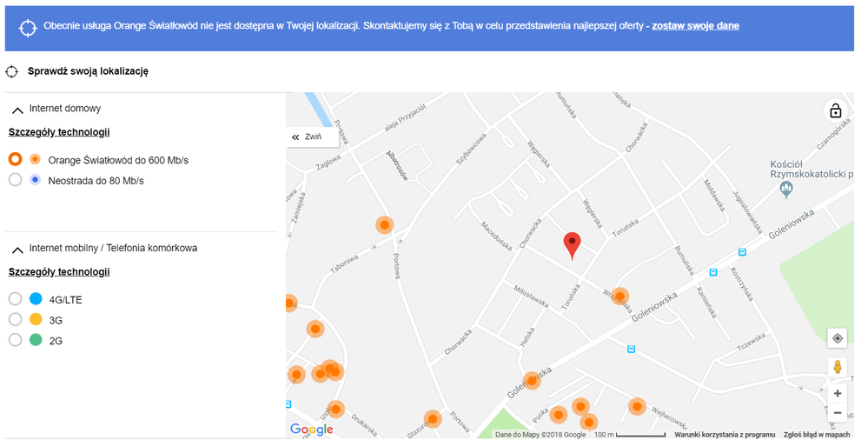Click the green 2G color swatch
Screen dimensions: 868x440
click(36, 340)
